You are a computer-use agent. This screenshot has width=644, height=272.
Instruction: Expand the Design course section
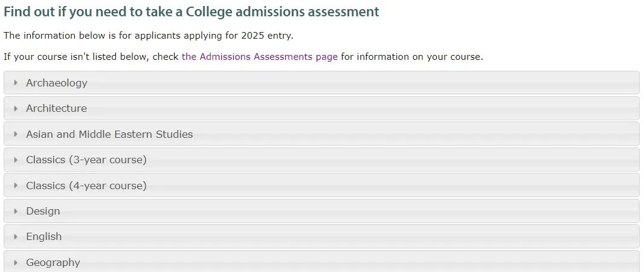(43, 211)
